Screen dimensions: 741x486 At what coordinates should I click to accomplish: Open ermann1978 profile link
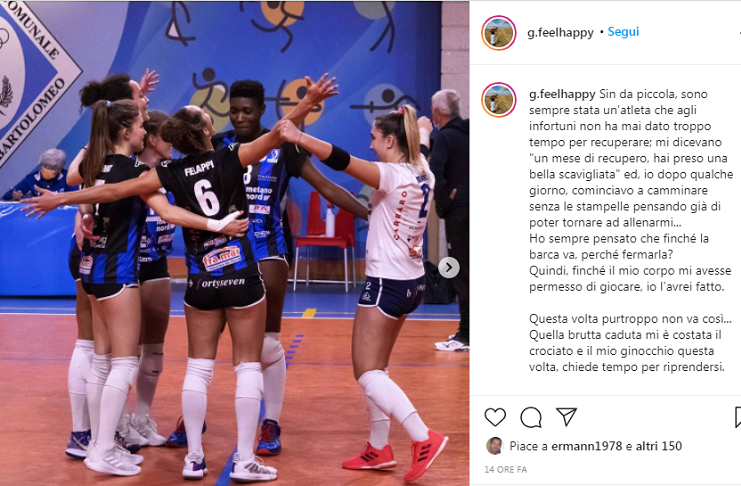587,446
